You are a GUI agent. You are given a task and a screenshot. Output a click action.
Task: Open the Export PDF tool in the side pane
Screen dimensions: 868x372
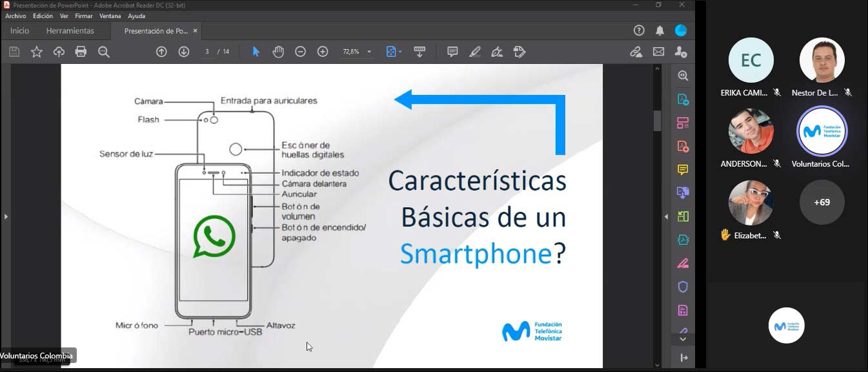tap(683, 99)
